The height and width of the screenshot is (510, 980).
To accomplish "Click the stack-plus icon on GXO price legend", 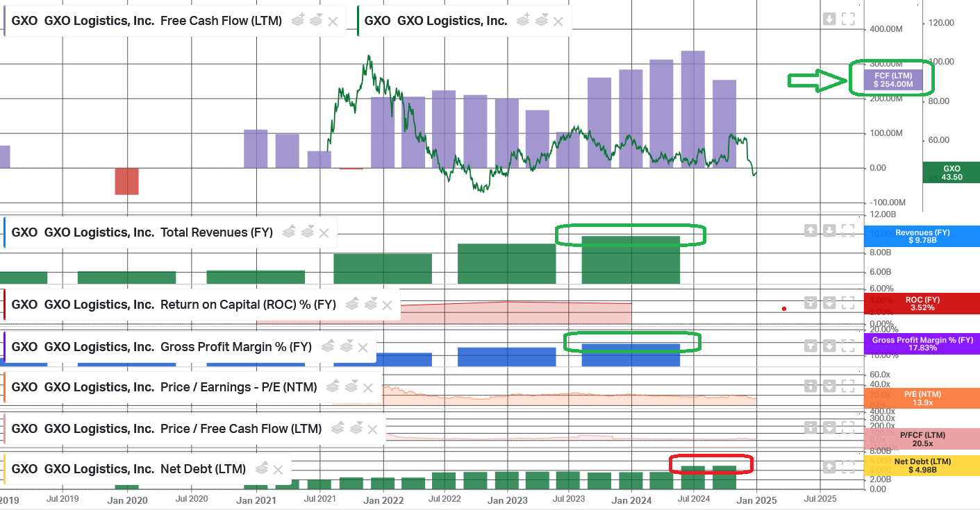I will click(524, 20).
